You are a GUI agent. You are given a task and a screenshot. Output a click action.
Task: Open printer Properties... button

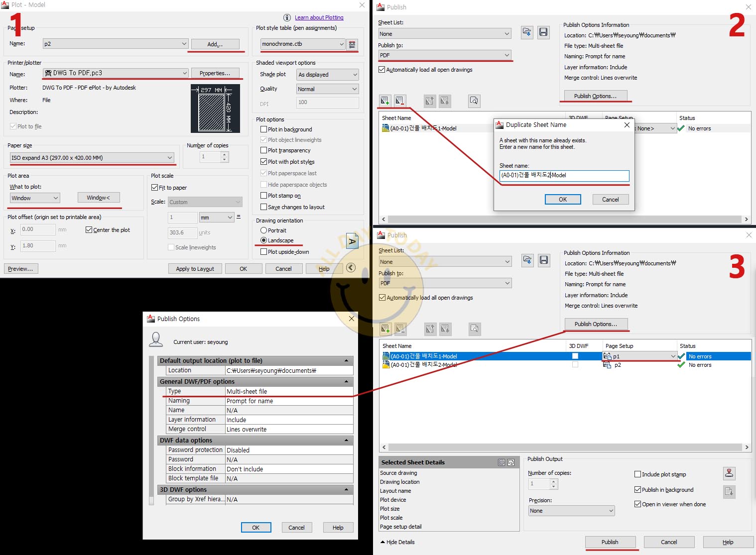click(x=215, y=73)
